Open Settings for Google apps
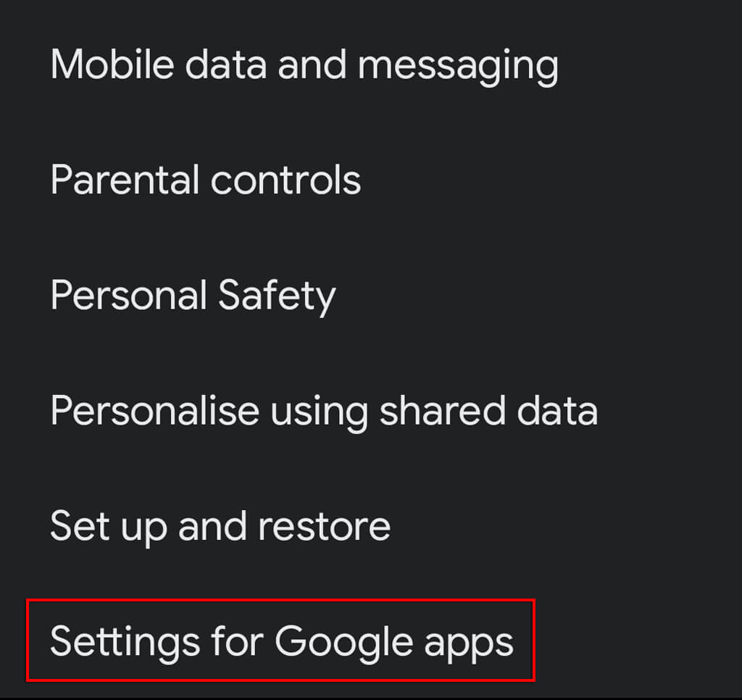The width and height of the screenshot is (742, 700). click(x=371, y=641)
